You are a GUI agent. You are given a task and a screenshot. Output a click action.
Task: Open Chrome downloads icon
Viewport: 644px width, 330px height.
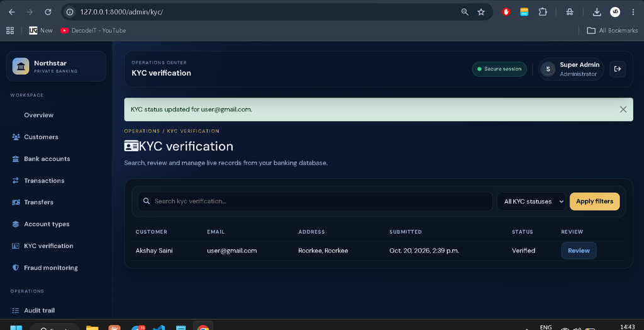point(597,12)
